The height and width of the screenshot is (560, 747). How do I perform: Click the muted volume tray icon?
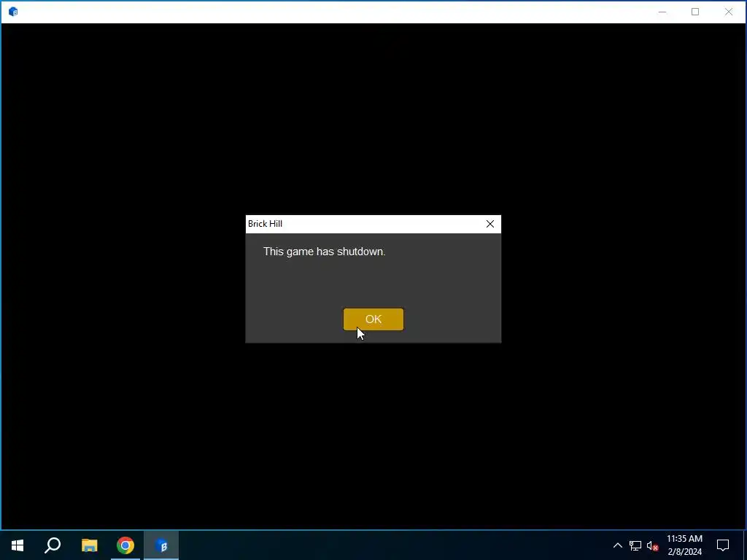(x=652, y=545)
